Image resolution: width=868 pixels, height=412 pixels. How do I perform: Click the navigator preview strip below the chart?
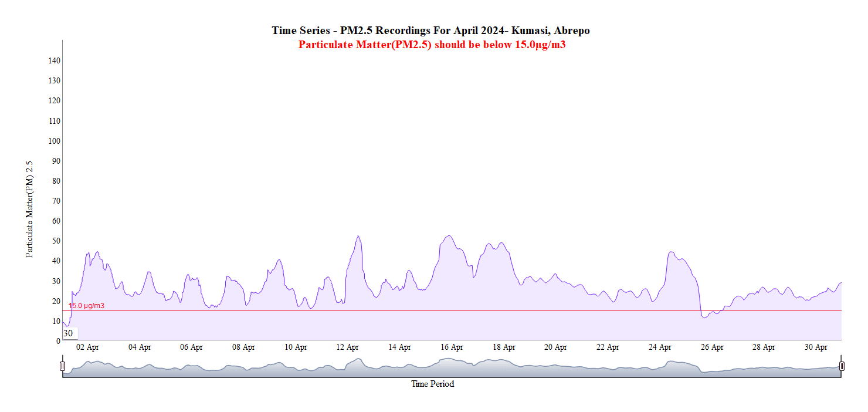[x=452, y=367]
